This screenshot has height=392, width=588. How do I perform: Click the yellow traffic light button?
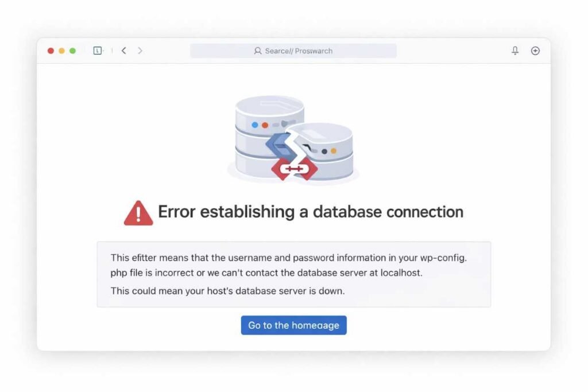[61, 51]
